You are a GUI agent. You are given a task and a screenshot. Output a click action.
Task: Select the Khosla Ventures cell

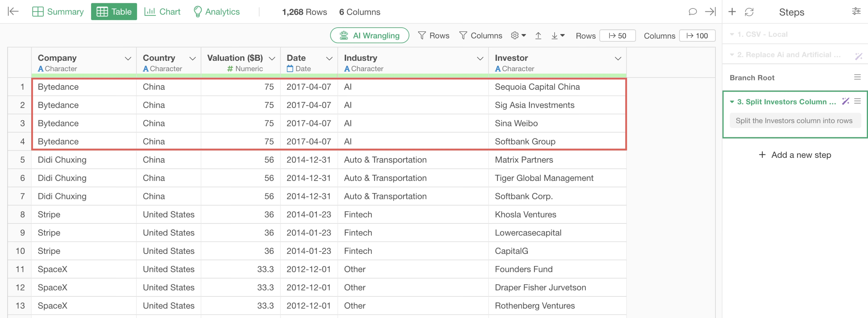click(x=557, y=214)
